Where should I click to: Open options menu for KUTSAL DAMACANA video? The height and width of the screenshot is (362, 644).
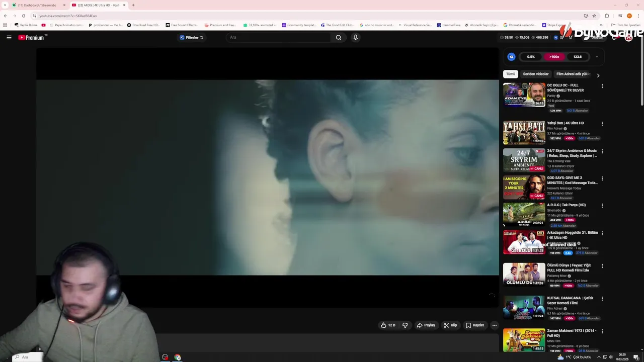(x=602, y=299)
